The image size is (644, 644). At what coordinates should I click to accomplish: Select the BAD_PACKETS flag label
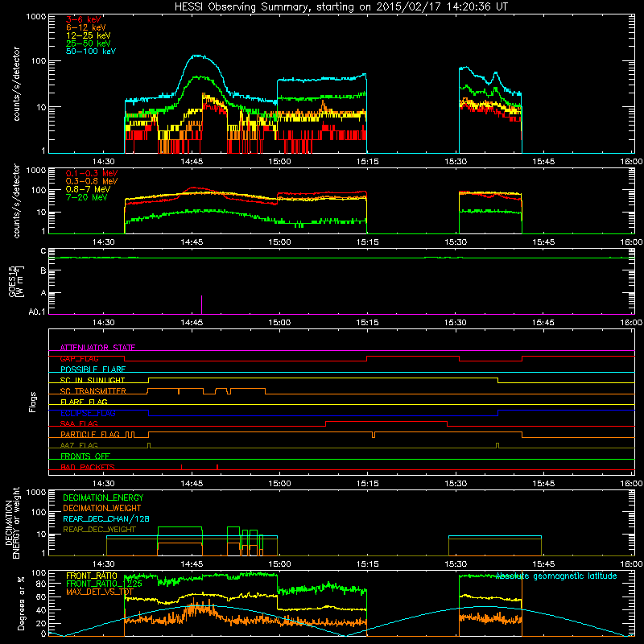[x=88, y=467]
